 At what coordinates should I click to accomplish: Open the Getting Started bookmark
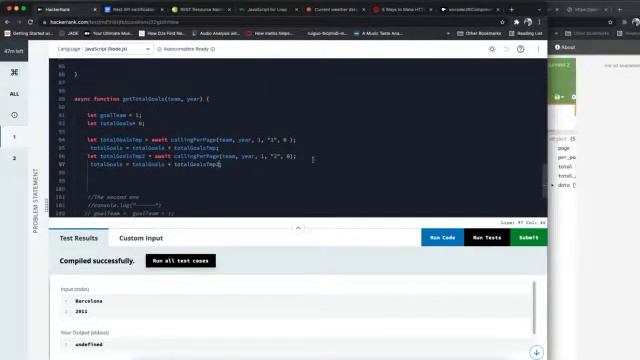point(29,33)
